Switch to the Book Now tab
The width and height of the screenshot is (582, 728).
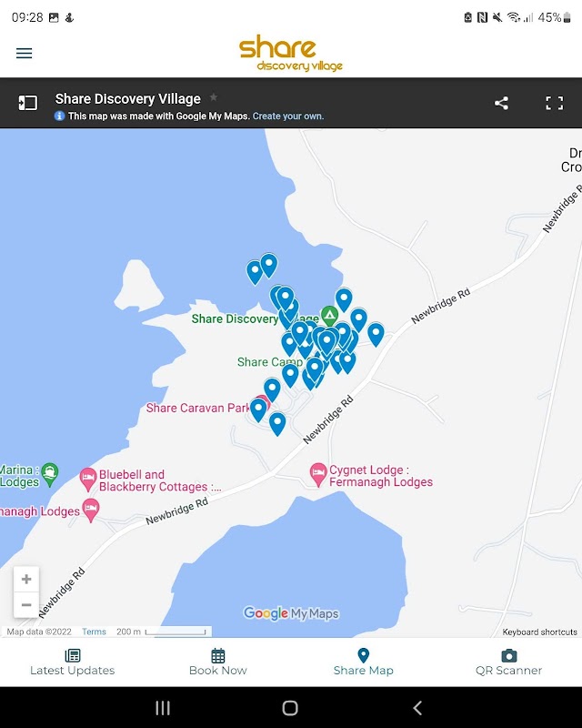[x=218, y=662]
